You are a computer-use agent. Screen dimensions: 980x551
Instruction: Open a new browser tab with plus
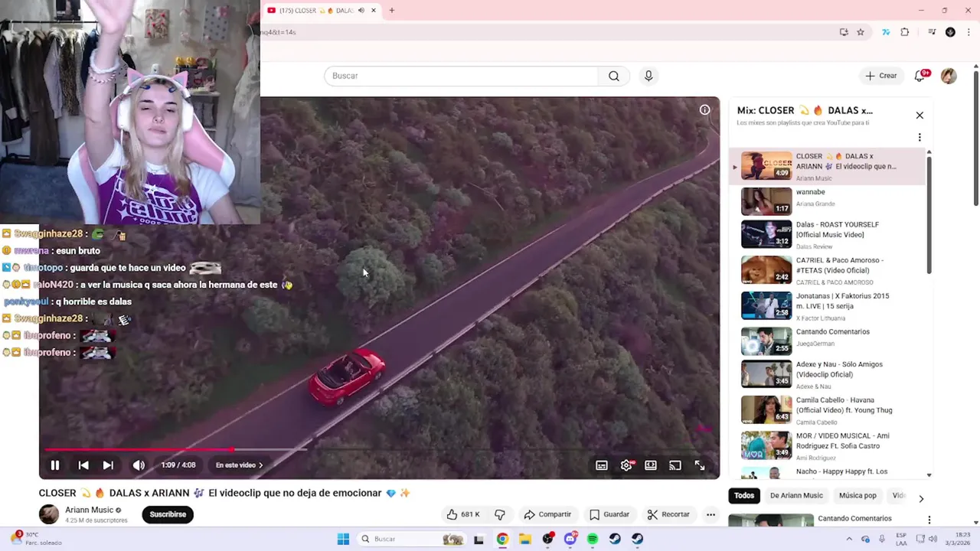coord(391,10)
